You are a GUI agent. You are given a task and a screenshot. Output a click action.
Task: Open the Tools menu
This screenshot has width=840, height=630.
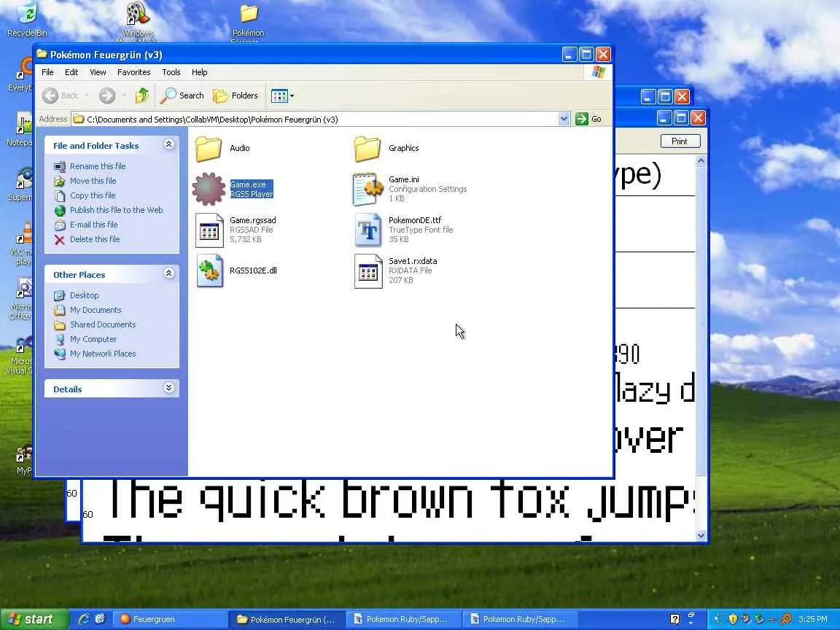click(x=171, y=72)
